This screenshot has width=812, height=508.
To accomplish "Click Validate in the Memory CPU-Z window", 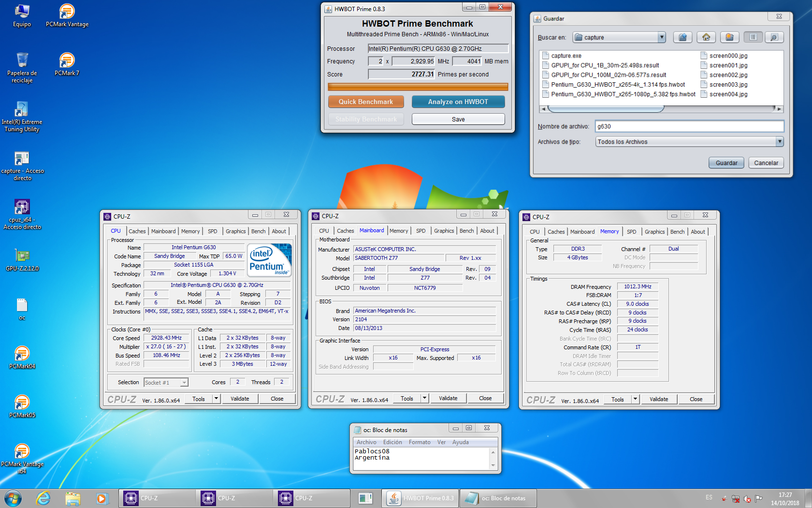I will [659, 399].
